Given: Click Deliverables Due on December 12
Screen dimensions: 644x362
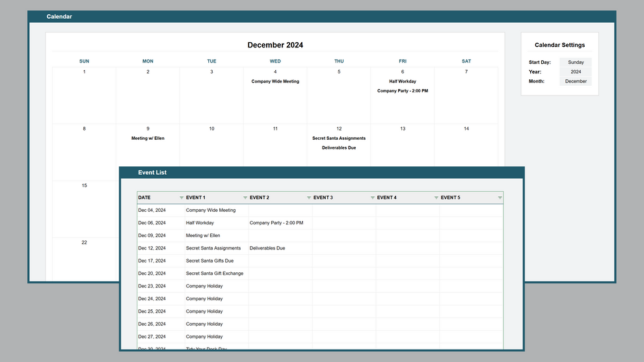Looking at the screenshot, I should click(x=339, y=148).
